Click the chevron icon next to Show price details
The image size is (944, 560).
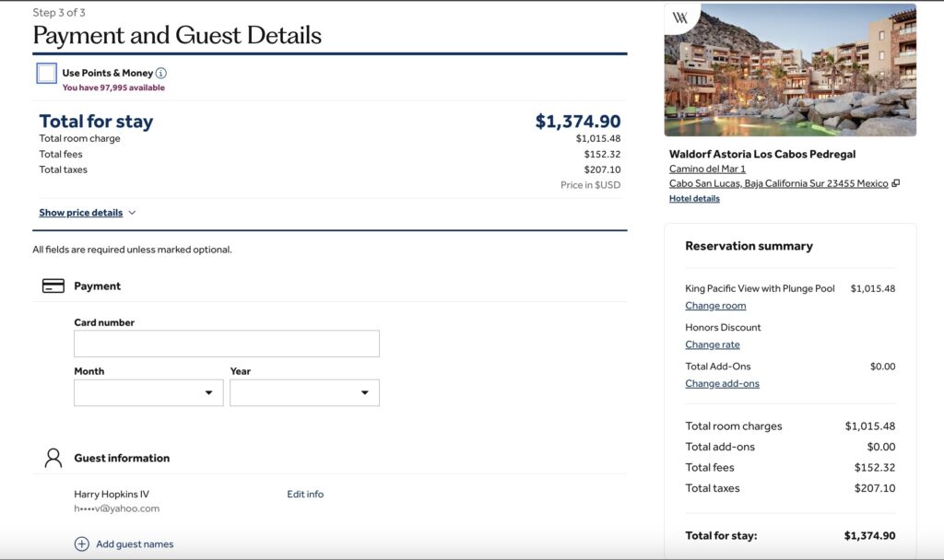click(132, 213)
